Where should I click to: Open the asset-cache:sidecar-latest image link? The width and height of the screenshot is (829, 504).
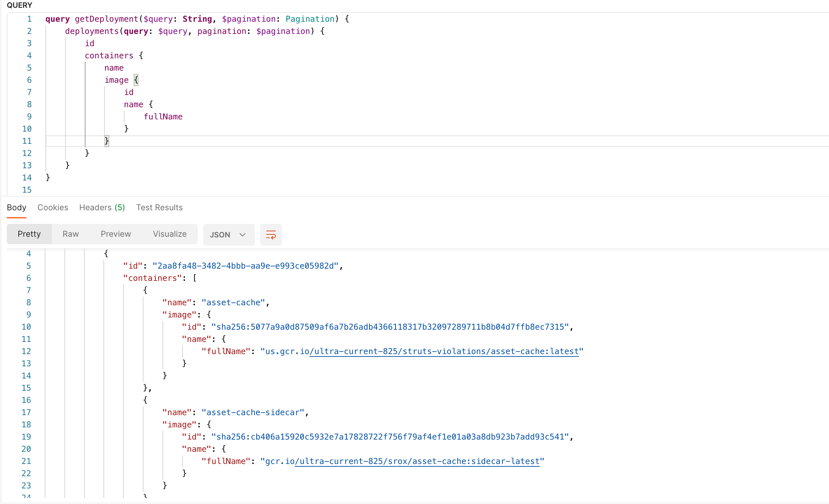pyautogui.click(x=417, y=461)
